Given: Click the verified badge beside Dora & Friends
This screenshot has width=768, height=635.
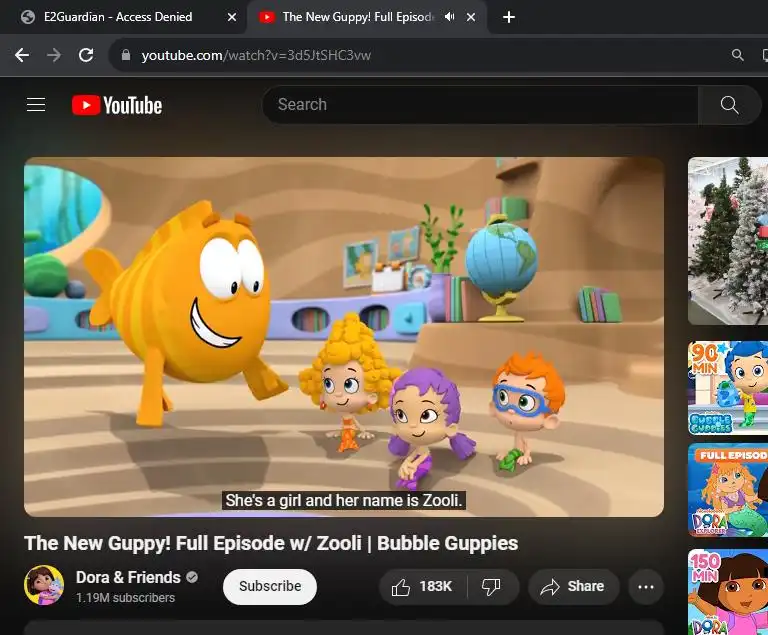Looking at the screenshot, I should coord(192,577).
